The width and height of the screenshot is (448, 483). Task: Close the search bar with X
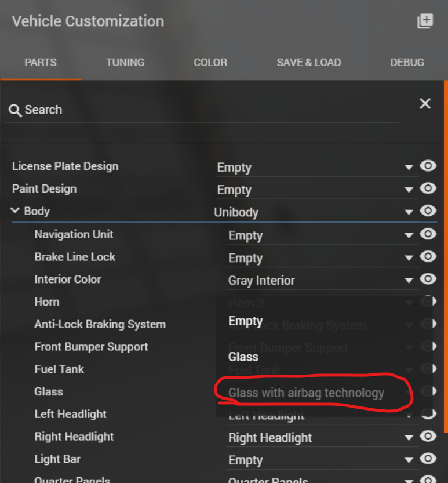point(425,104)
